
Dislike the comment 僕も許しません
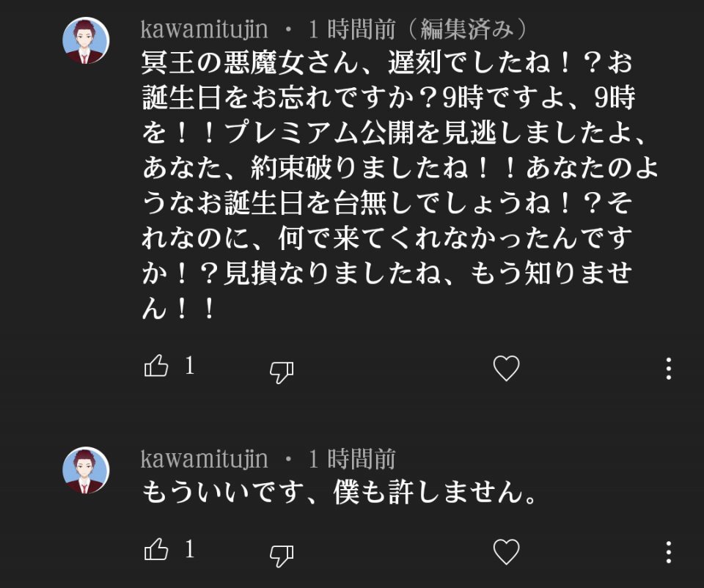[282, 555]
